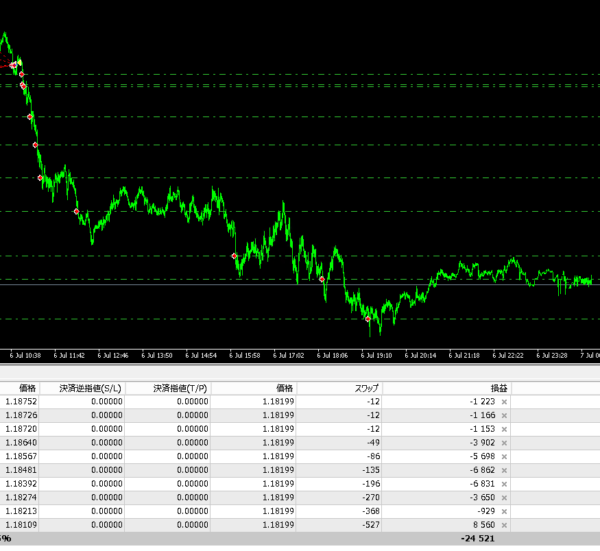Close the position with loss -1 153
The height and width of the screenshot is (551, 600).
(504, 429)
